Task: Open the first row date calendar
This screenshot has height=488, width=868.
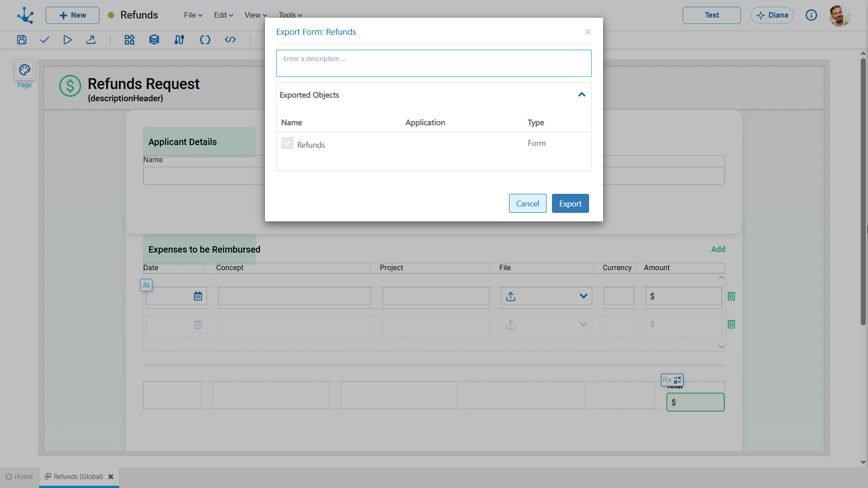Action: pos(198,296)
